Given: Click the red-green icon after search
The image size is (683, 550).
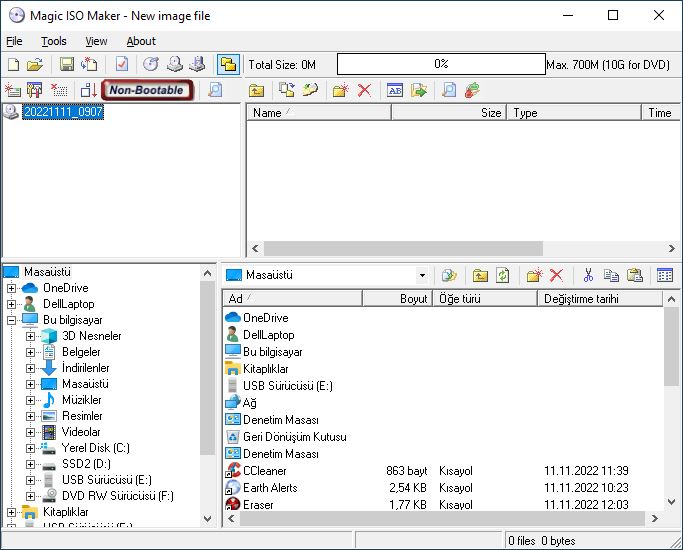Looking at the screenshot, I should [x=473, y=90].
